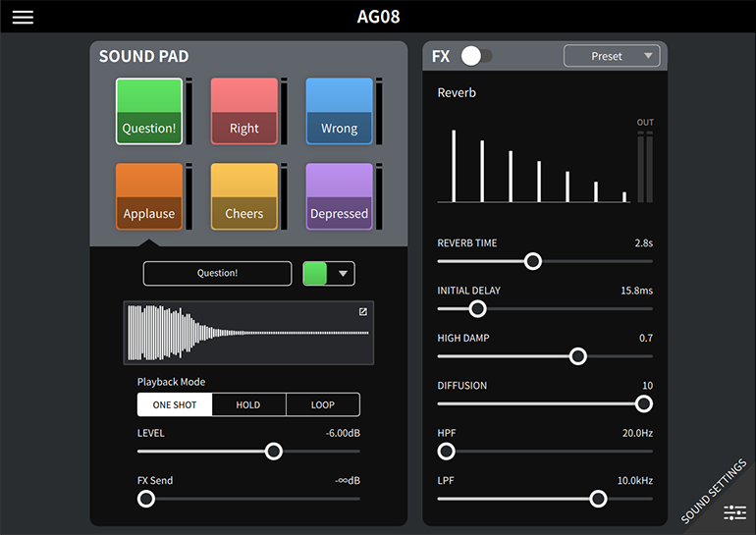The width and height of the screenshot is (756, 535).
Task: Trigger the red Right sound pad
Action: pyautogui.click(x=244, y=111)
